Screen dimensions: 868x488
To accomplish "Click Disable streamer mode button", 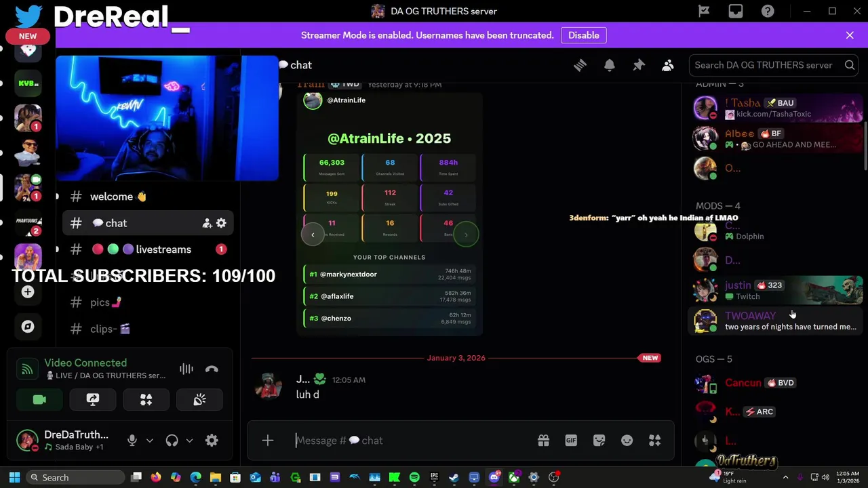I will click(583, 35).
